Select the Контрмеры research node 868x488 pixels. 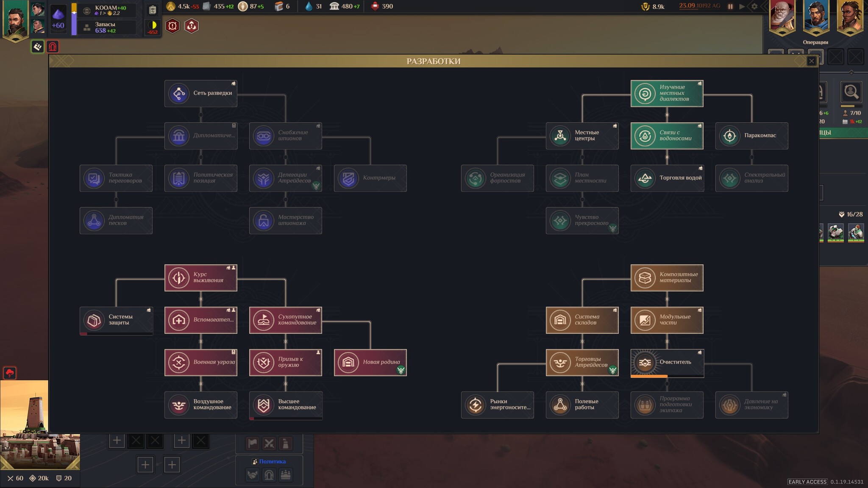pos(370,178)
